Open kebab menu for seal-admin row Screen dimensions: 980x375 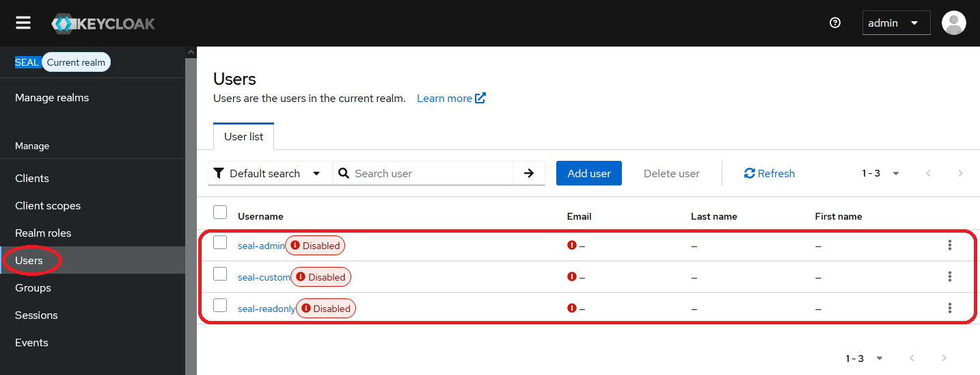point(949,245)
